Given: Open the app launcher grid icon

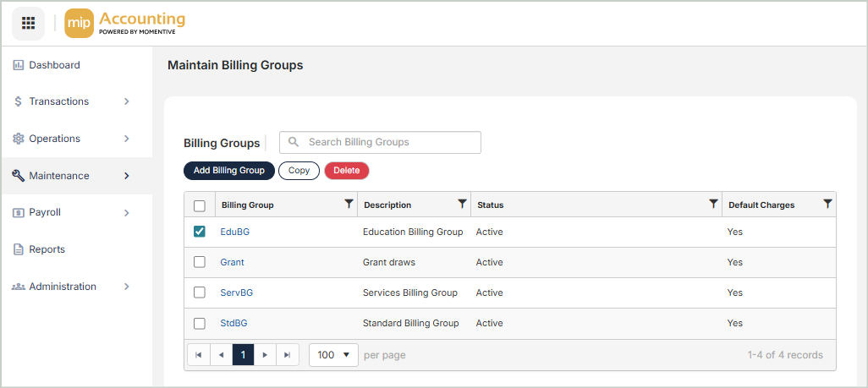Looking at the screenshot, I should [28, 23].
